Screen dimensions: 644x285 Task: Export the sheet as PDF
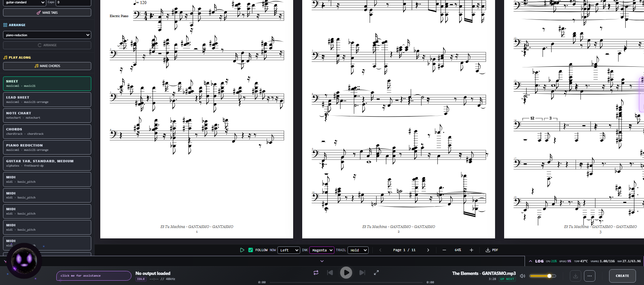(492, 250)
